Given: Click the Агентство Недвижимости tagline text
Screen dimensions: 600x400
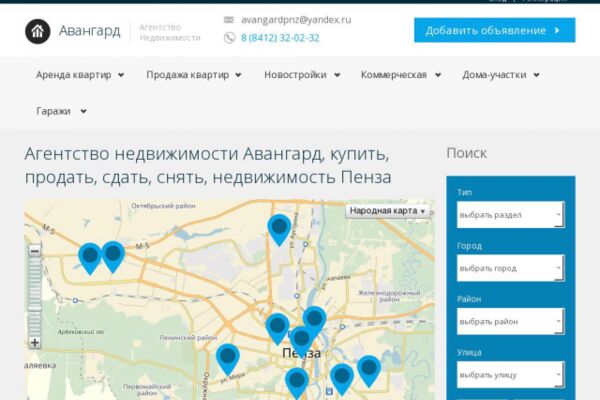Looking at the screenshot, I should point(170,32).
